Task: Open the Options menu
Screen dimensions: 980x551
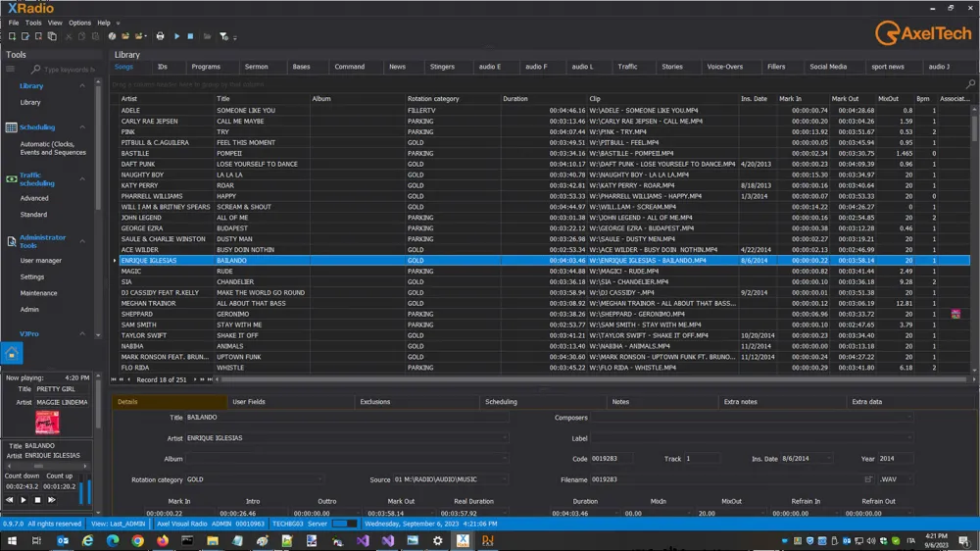Action: 79,23
